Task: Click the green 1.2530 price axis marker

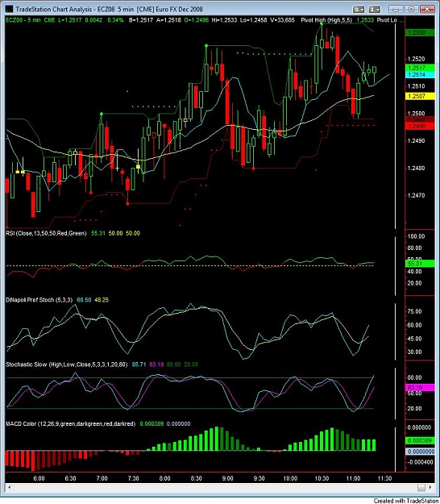Action: [x=420, y=33]
